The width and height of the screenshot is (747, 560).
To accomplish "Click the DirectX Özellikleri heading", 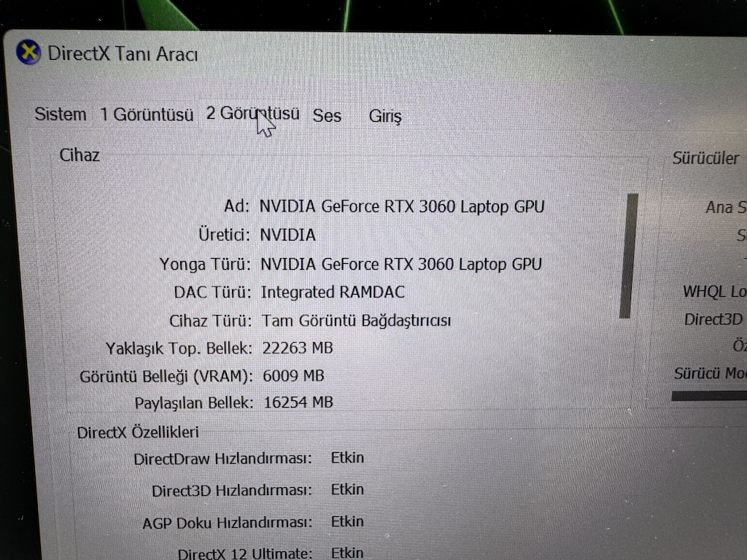I will click(x=138, y=432).
